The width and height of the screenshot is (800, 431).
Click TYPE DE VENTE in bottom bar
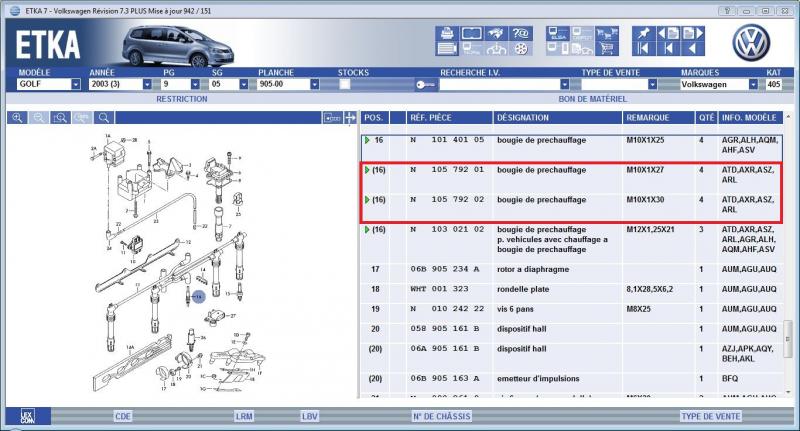pyautogui.click(x=711, y=416)
